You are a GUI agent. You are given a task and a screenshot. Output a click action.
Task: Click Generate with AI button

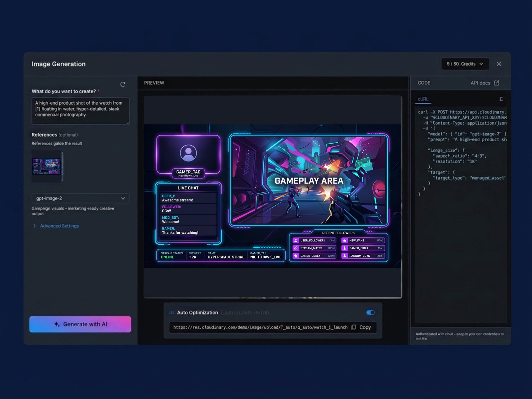tap(80, 324)
